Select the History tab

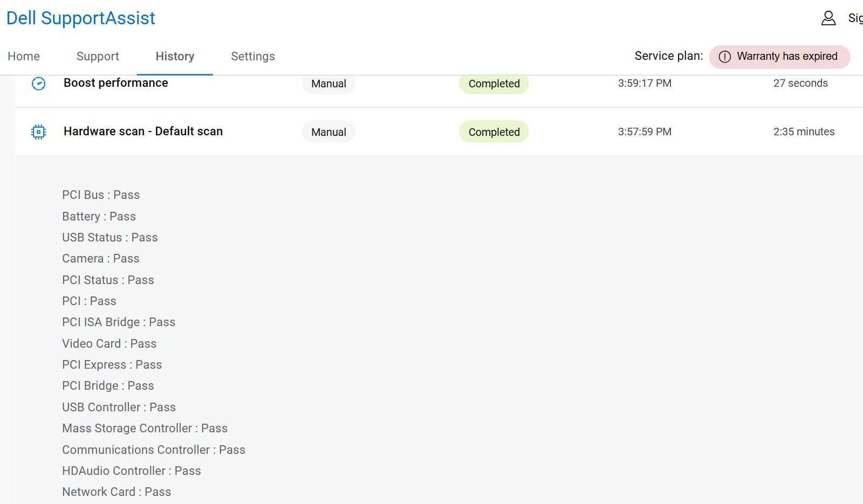point(175,57)
